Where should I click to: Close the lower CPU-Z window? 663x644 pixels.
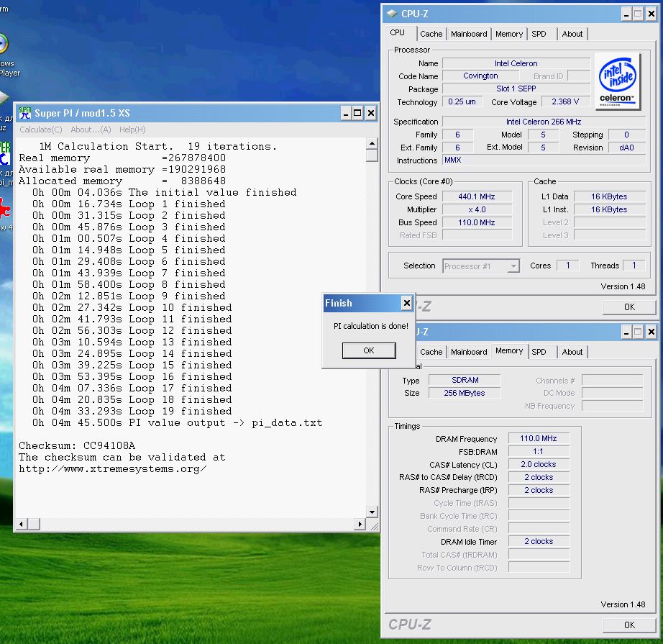coord(651,332)
